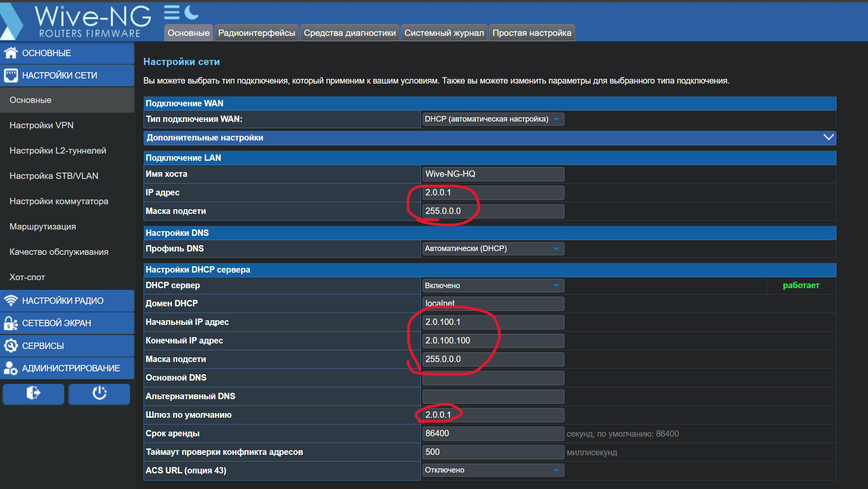868x489 pixels.
Task: Switch to the Радиоинтерфейсы tab
Action: pyautogui.click(x=257, y=33)
